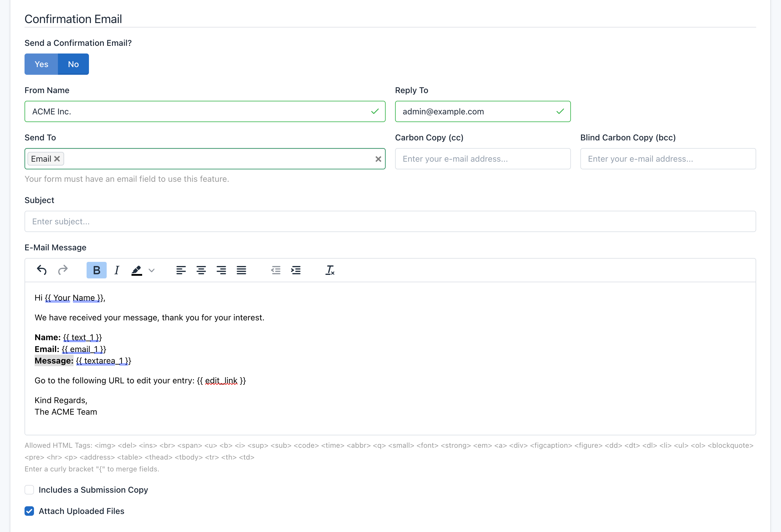Toggle Bold formatting in the message editor

(x=96, y=270)
